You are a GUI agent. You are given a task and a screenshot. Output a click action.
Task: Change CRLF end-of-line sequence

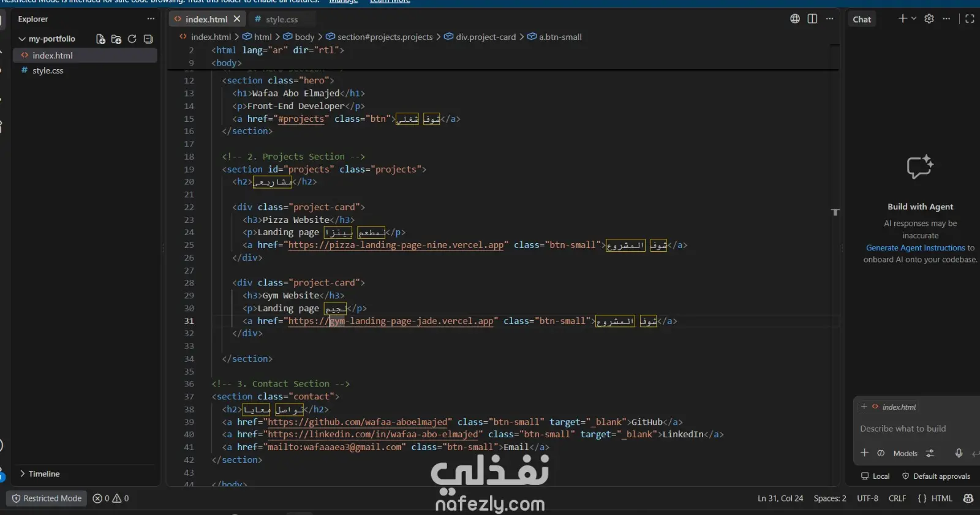897,498
